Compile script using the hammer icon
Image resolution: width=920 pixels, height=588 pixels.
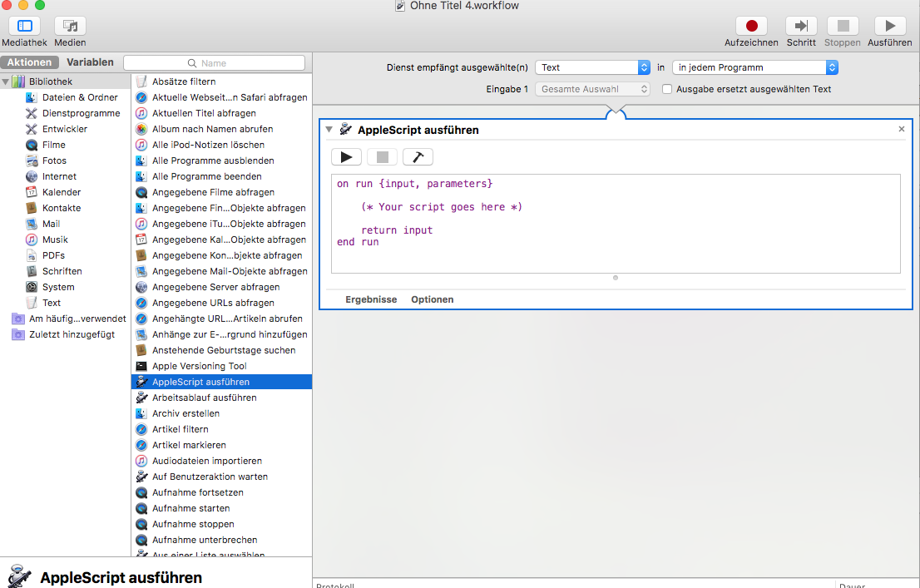tap(418, 157)
